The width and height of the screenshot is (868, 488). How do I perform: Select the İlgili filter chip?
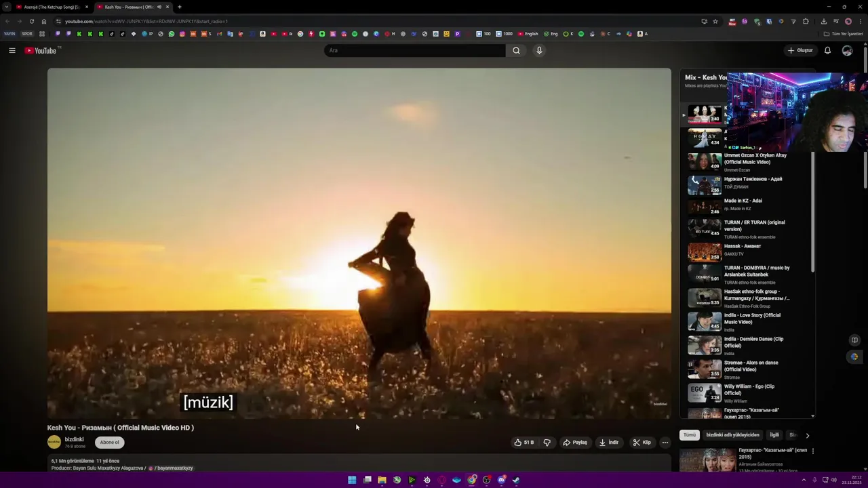tap(774, 435)
